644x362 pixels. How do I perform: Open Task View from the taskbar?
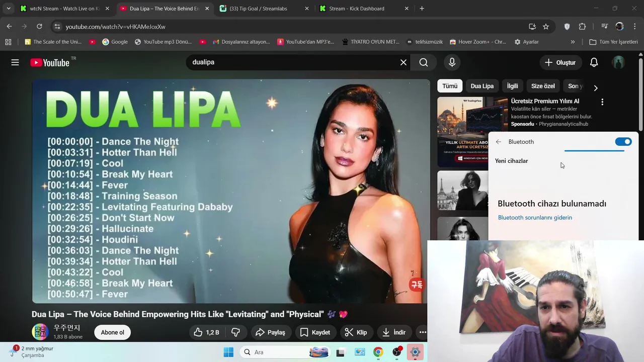pyautogui.click(x=341, y=352)
